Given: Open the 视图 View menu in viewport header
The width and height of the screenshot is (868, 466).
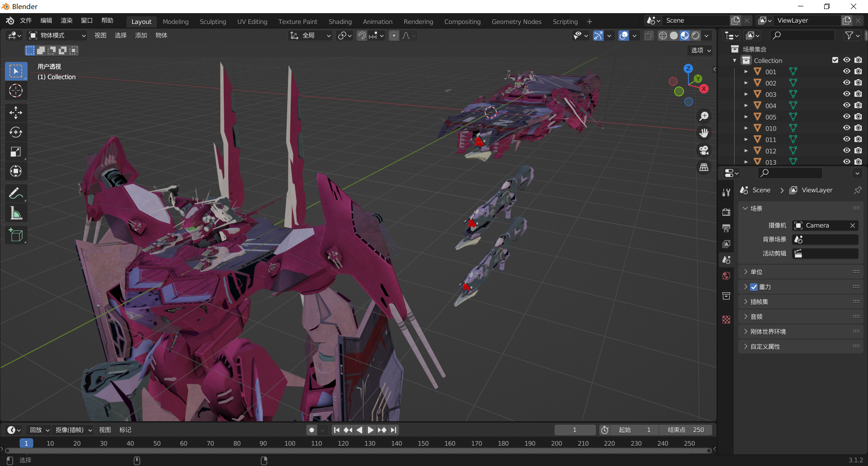Looking at the screenshot, I should coord(100,35).
